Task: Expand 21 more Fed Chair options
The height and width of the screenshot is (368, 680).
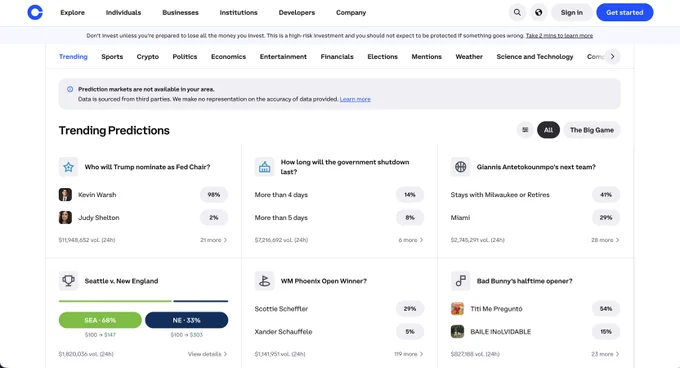Action: click(213, 240)
